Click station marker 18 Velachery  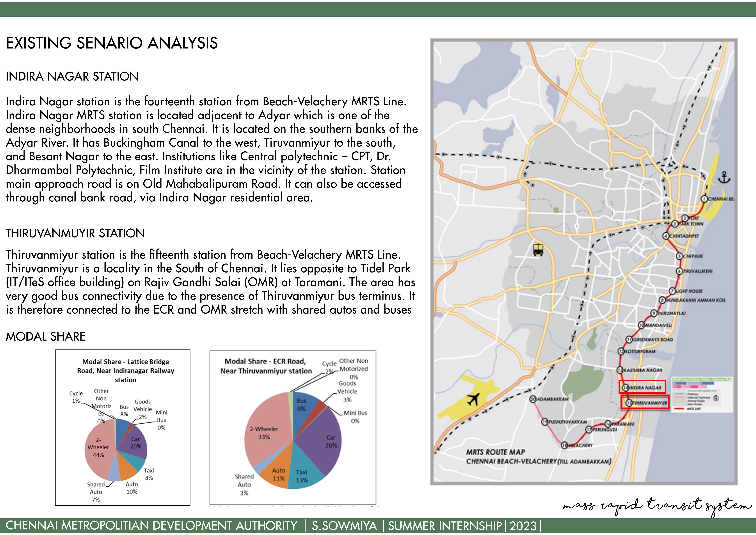click(x=564, y=445)
